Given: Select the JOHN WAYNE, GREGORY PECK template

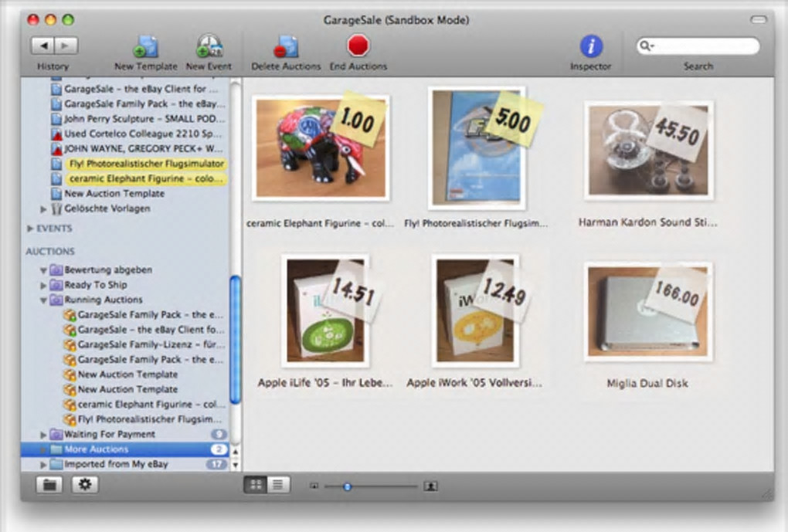Looking at the screenshot, I should coord(124,149).
